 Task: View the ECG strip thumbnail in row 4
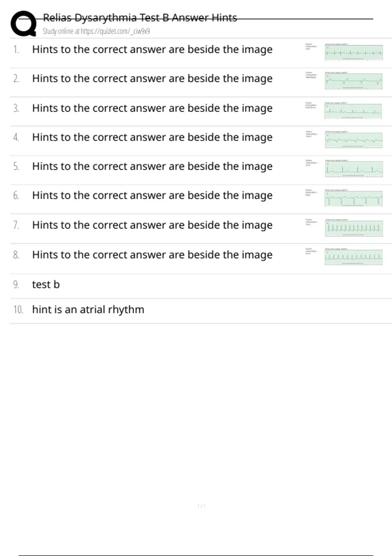pyautogui.click(x=353, y=140)
